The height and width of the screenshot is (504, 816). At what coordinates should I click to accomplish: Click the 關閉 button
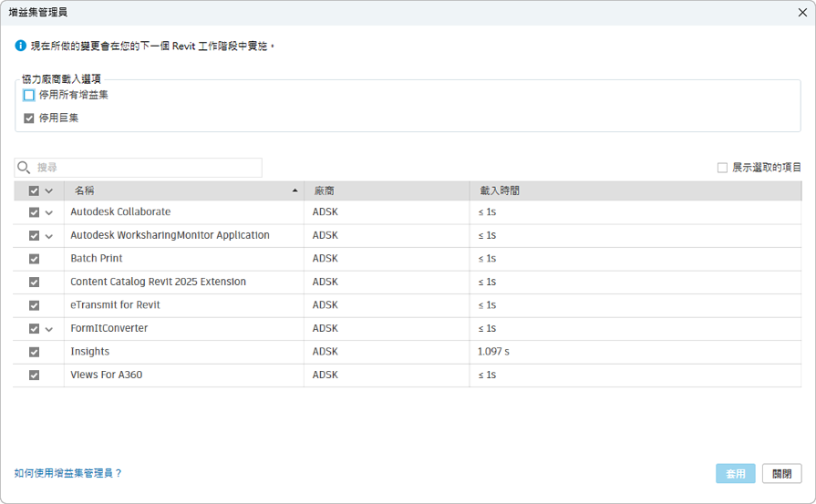click(x=781, y=474)
